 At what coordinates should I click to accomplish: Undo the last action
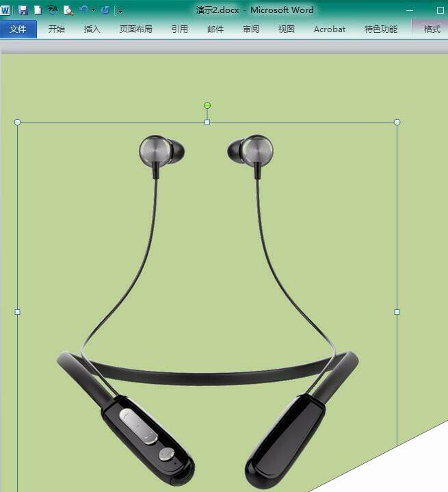point(83,10)
